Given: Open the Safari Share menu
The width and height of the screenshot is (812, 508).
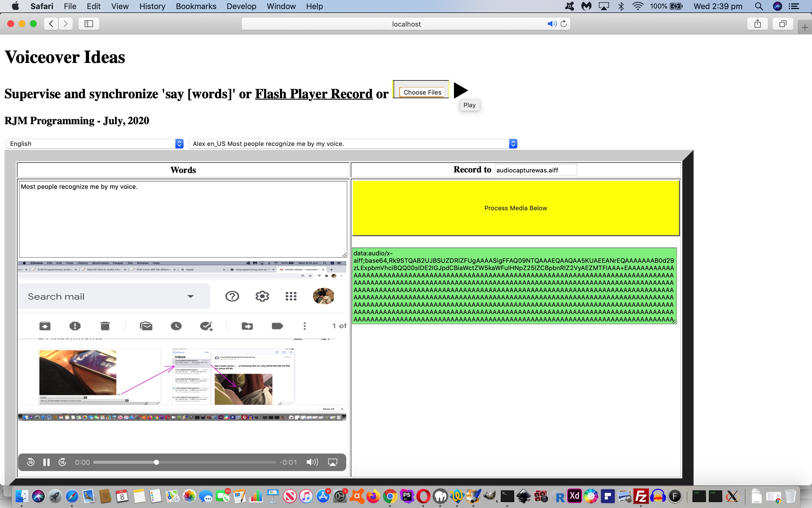Looking at the screenshot, I should pyautogui.click(x=757, y=23).
